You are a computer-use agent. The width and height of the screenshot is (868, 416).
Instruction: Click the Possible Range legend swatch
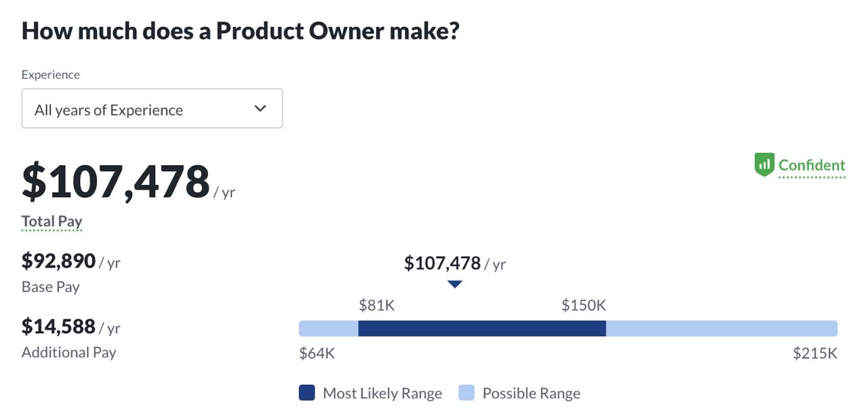(x=466, y=393)
